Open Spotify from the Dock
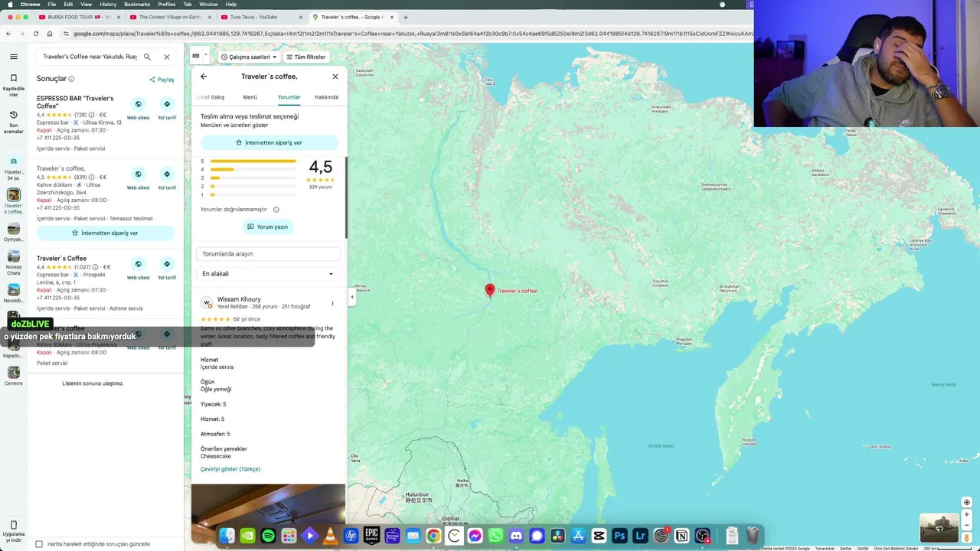980x551 pixels. pyautogui.click(x=268, y=536)
